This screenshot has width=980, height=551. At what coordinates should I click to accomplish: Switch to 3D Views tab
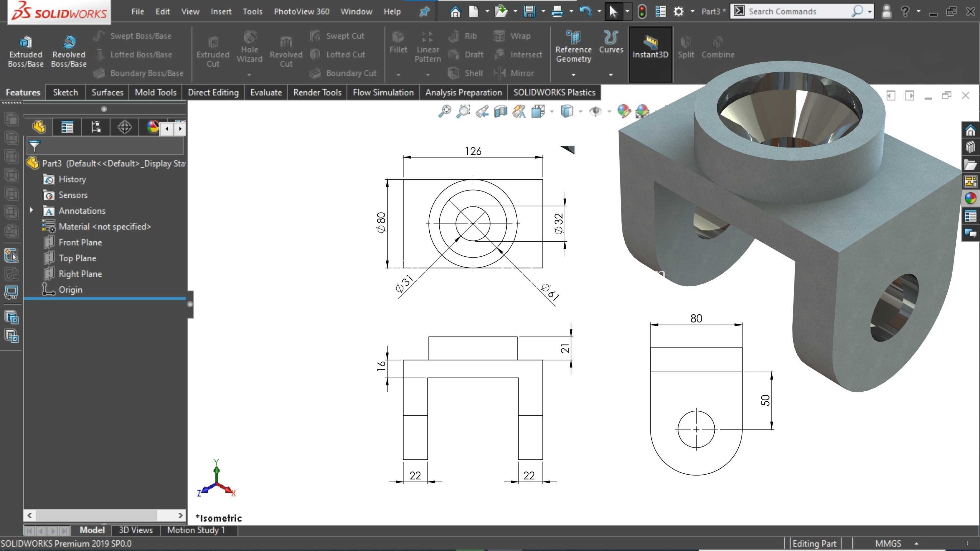pos(135,530)
